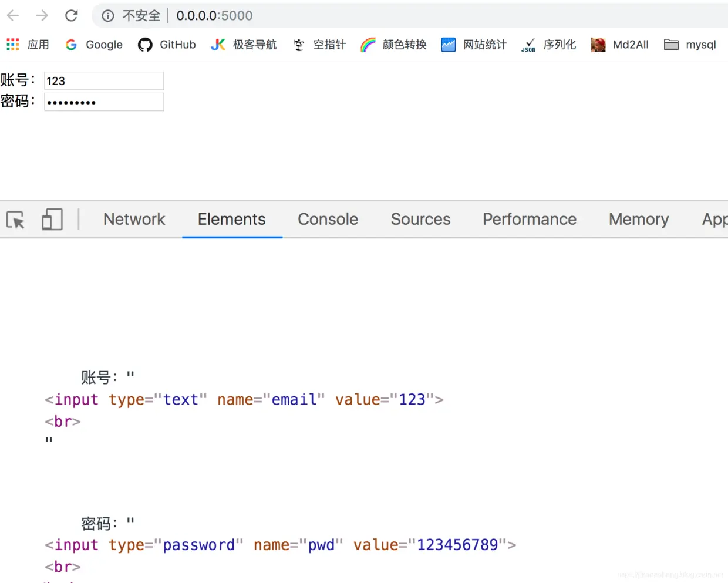This screenshot has width=728, height=583.
Task: Switch to the Performance panel
Action: pyautogui.click(x=529, y=219)
